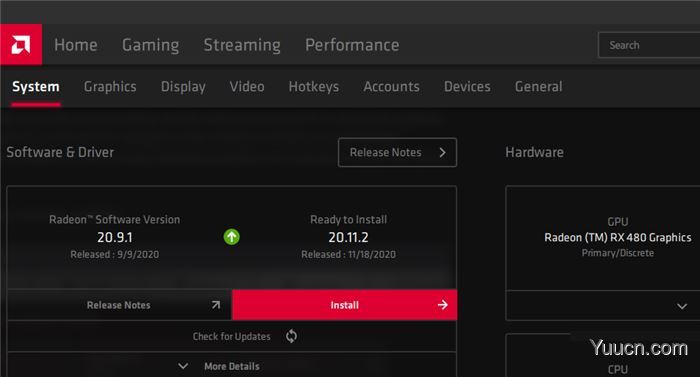Open Release Notes button beside Software & Driver
Image resolution: width=700 pixels, height=377 pixels.
397,152
